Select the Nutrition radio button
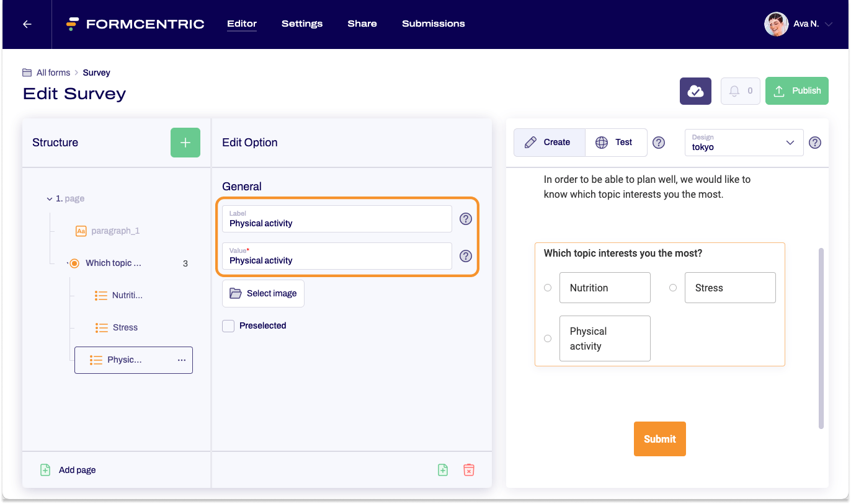The image size is (851, 504). click(x=548, y=288)
